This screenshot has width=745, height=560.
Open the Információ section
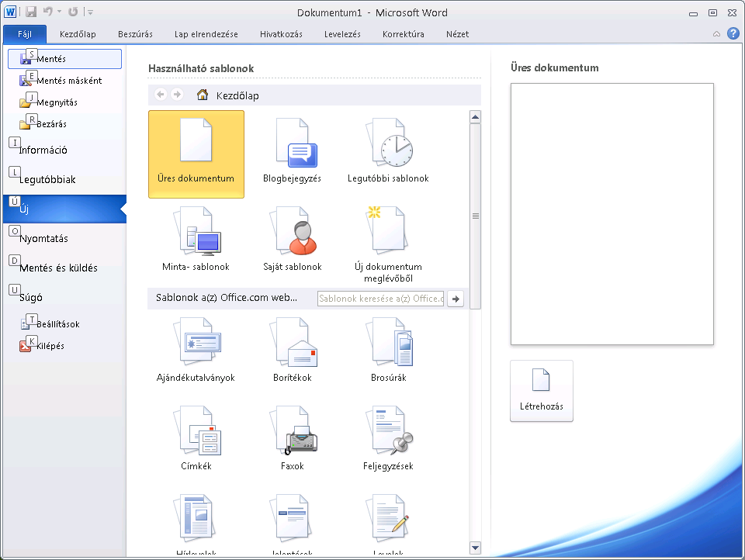tap(64, 150)
